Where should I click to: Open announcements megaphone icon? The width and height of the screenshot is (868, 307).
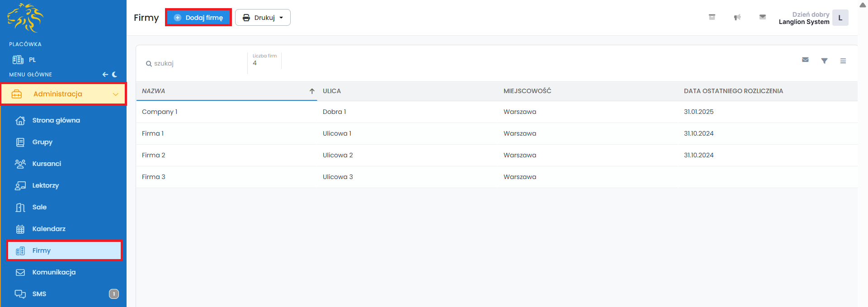[737, 17]
